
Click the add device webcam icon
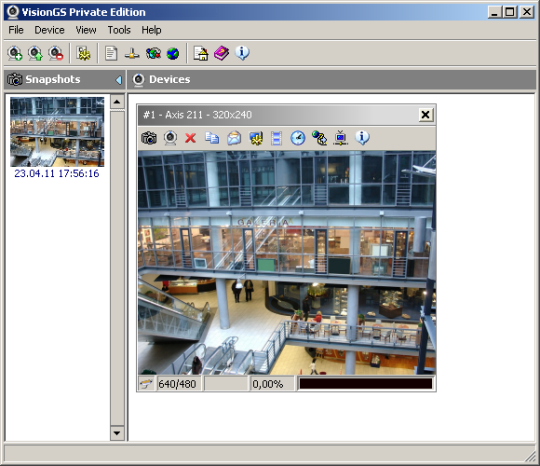click(15, 53)
